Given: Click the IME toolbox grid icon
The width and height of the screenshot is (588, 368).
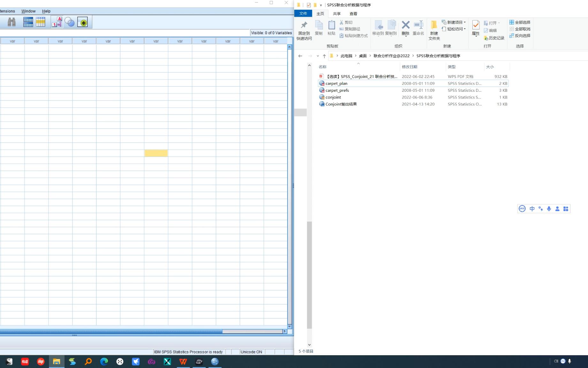Looking at the screenshot, I should 566,209.
